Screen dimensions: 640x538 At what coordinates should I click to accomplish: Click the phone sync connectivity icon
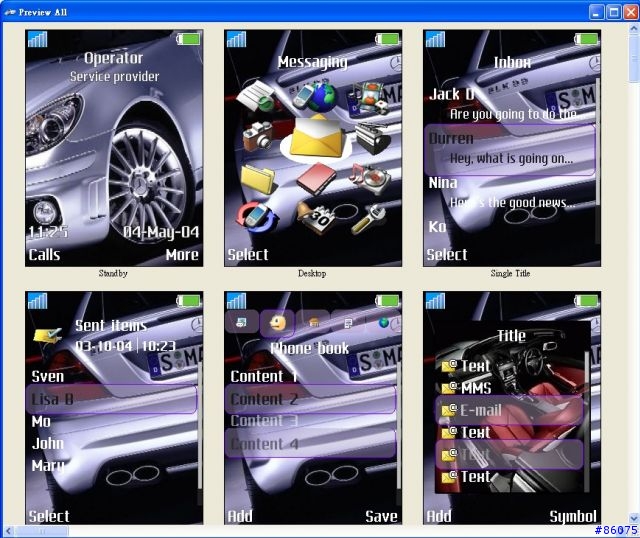coord(258,217)
